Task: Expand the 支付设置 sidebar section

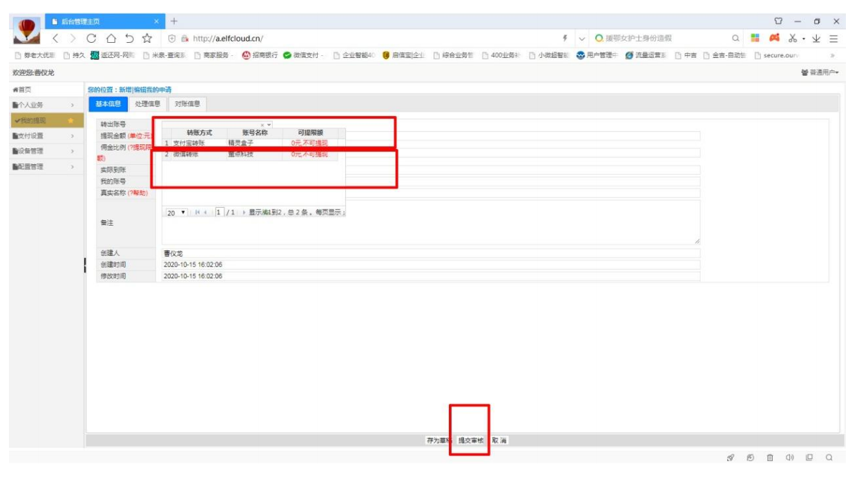Action: coord(43,136)
